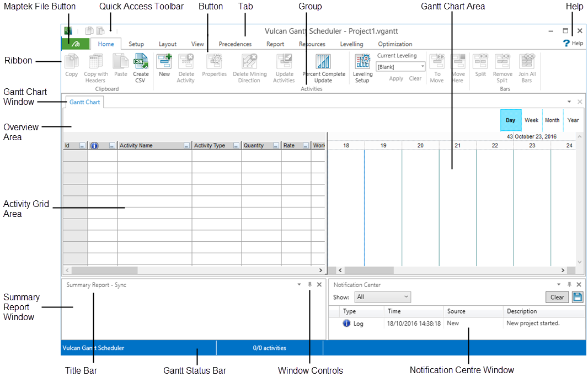
Task: Click the Time column header
Action: click(x=413, y=311)
